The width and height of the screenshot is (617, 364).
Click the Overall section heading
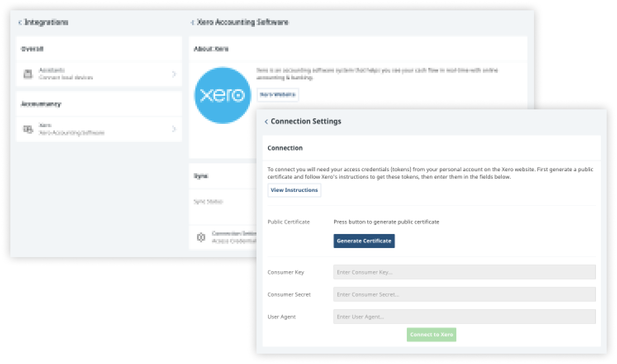[32, 49]
